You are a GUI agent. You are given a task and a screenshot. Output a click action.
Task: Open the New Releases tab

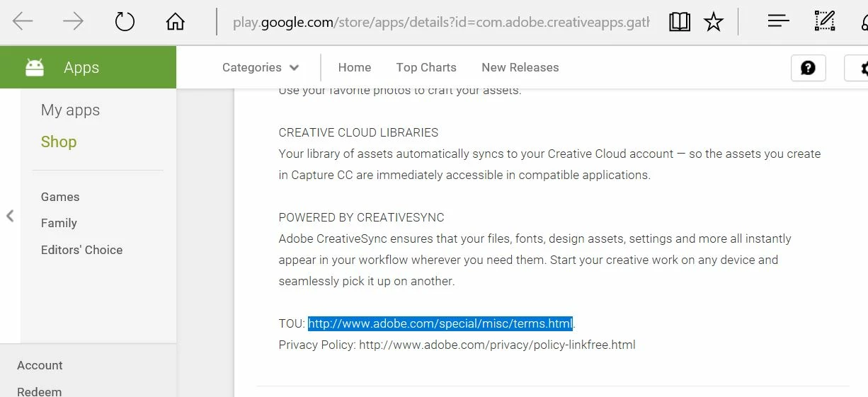[x=520, y=67]
